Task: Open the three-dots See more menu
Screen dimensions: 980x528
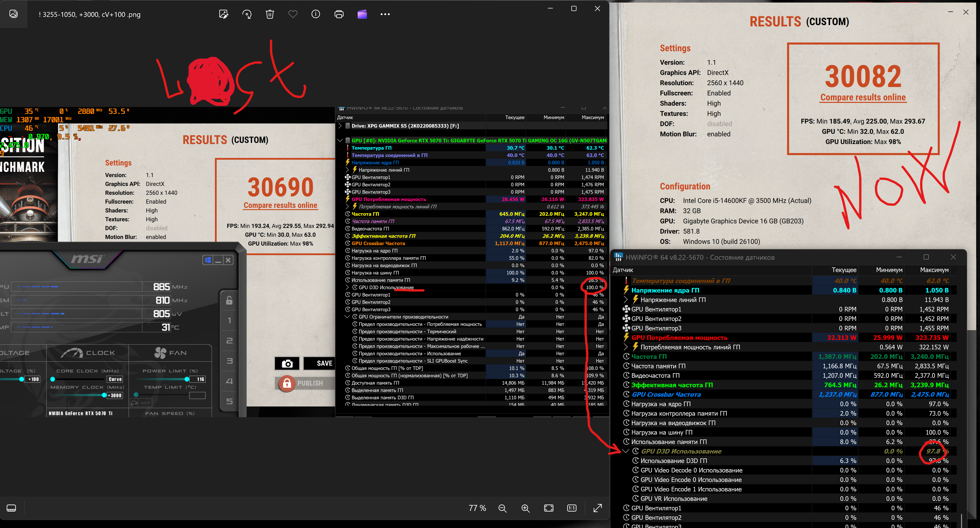Action: (385, 14)
